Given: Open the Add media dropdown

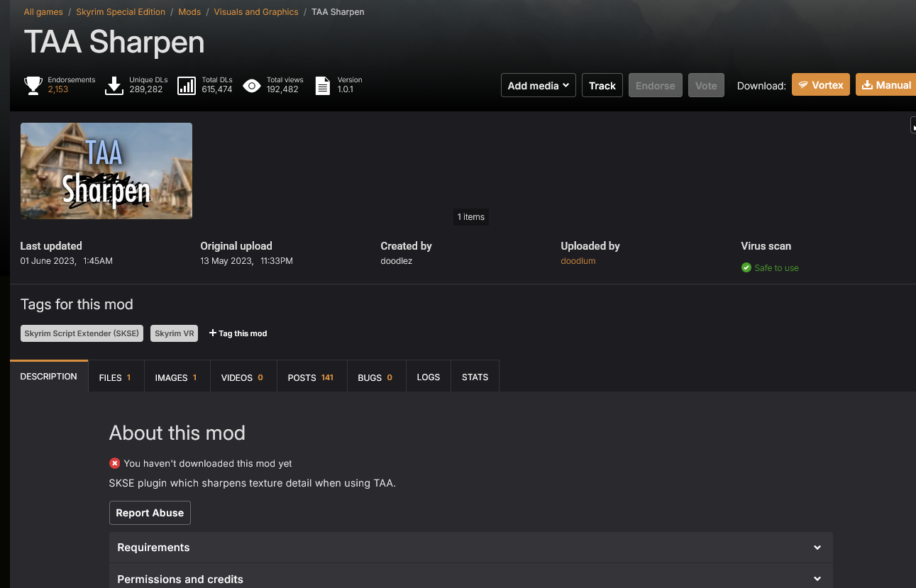Looking at the screenshot, I should tap(538, 85).
